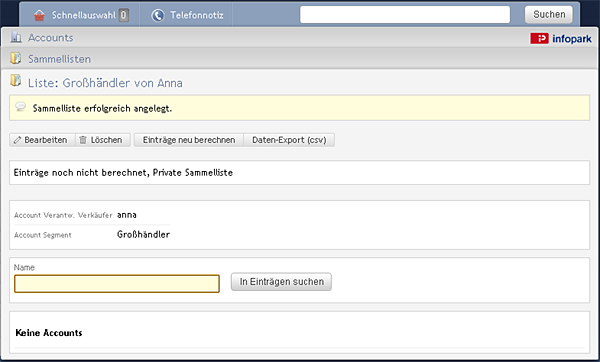Click the Schnellauswahl basket icon
600x362 pixels.
tap(39, 15)
